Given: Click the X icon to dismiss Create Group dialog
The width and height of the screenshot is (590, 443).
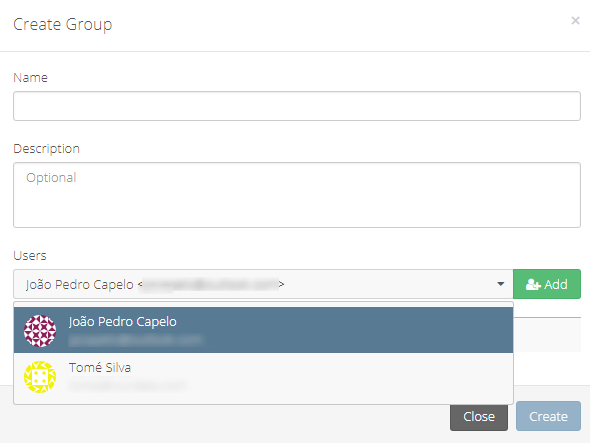Looking at the screenshot, I should tap(575, 20).
